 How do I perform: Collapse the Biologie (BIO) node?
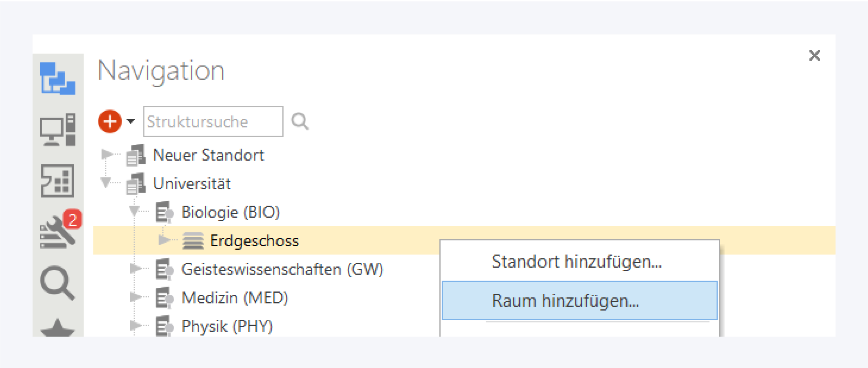click(x=135, y=211)
